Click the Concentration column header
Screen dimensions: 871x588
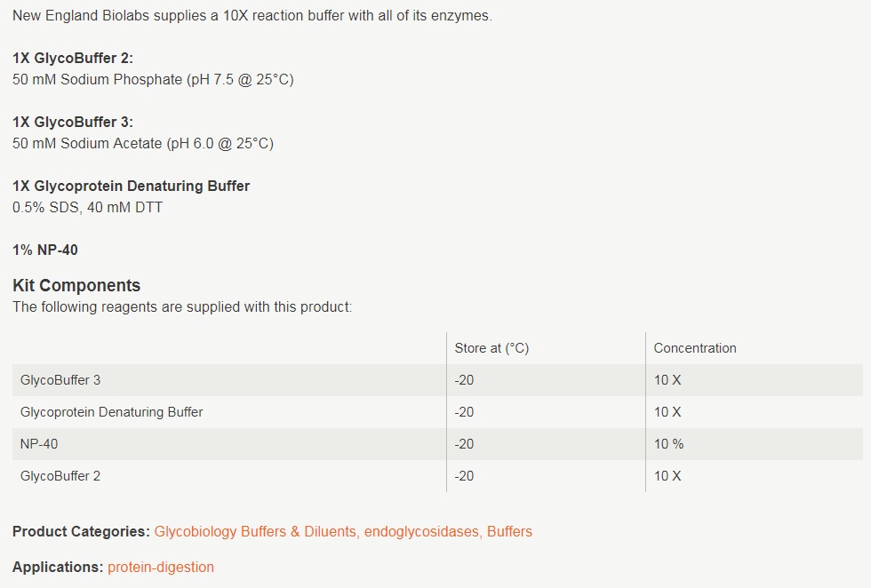click(695, 348)
